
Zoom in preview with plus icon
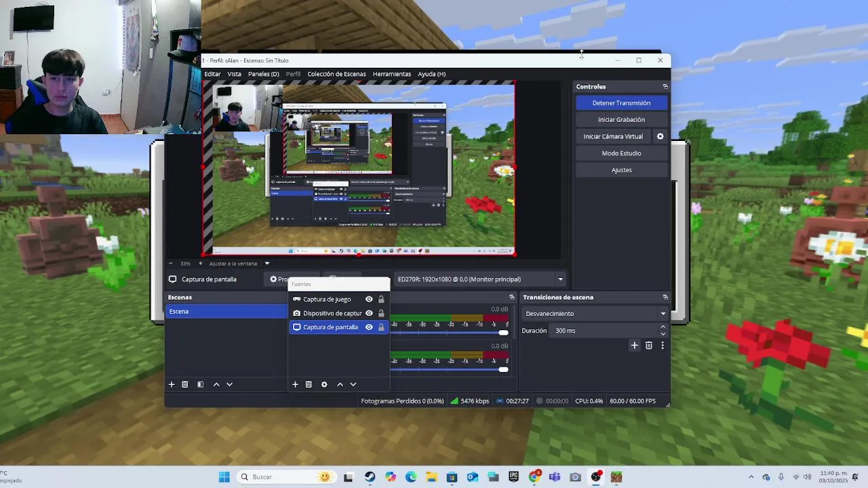click(200, 264)
